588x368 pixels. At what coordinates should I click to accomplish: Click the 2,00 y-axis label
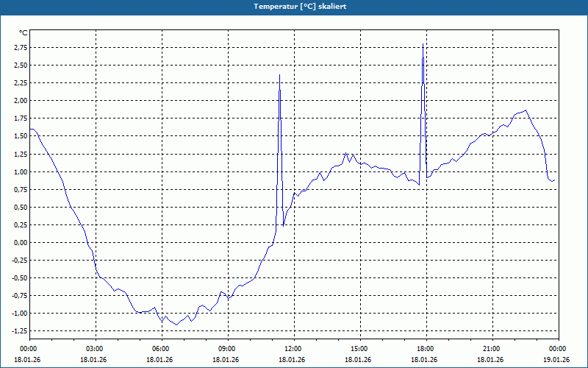21,100
